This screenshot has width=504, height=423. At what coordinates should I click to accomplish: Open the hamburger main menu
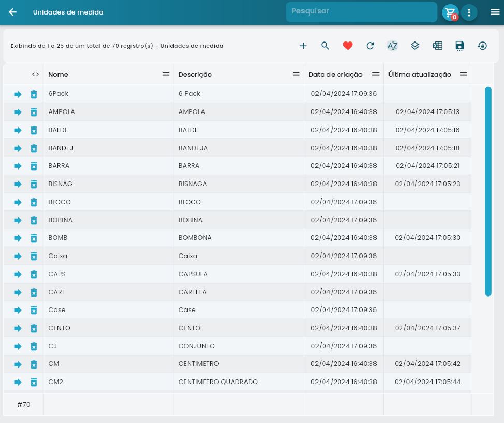(495, 12)
